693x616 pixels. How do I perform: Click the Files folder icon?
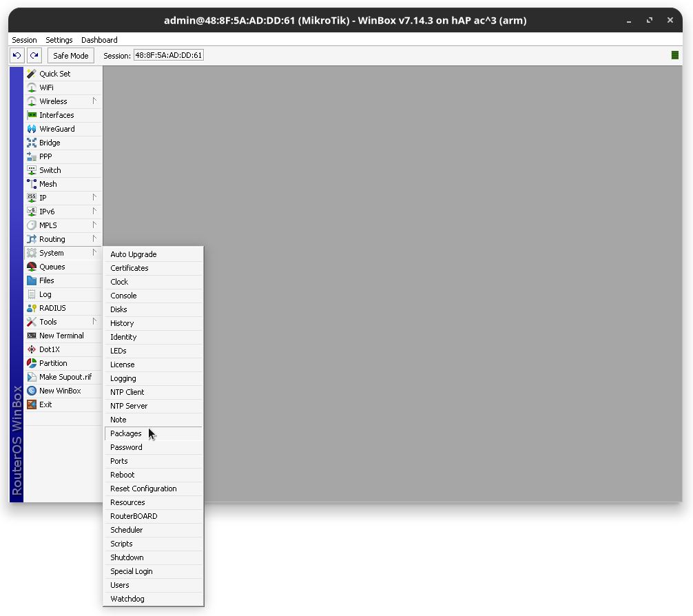coord(32,280)
